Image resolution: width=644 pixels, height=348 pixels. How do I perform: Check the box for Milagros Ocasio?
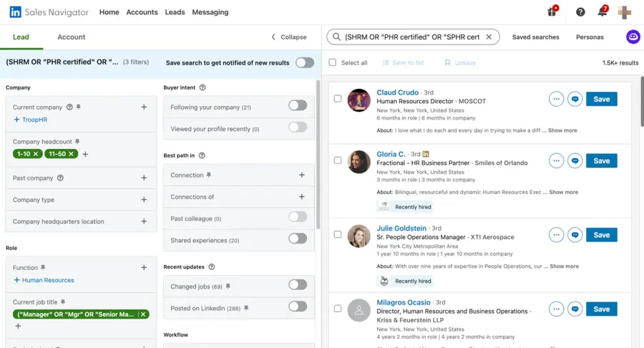[338, 309]
